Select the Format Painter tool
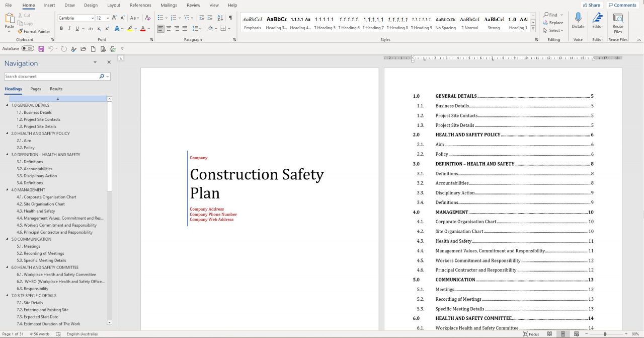 34,31
